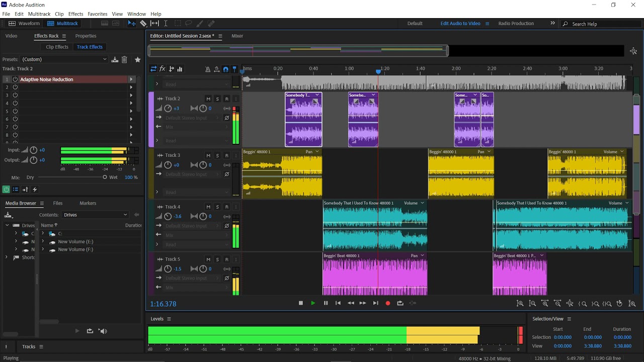Click the Stop button in transport
Screen dimensions: 644x362
coord(301,303)
